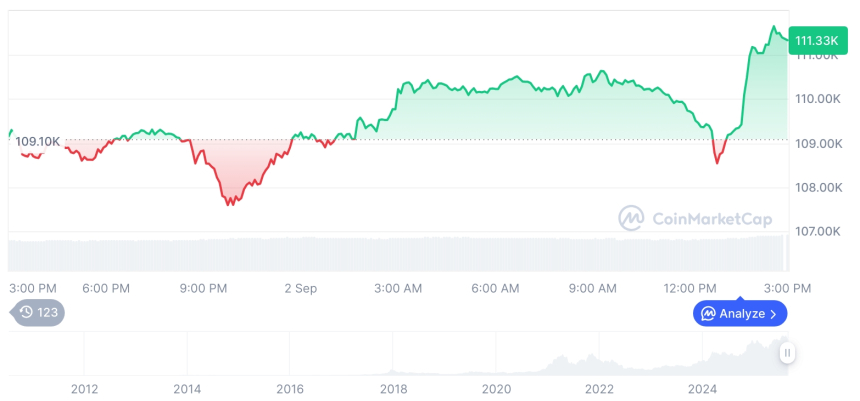Viewport: 860px width, 401px height.
Task: Select 2012 on the overview timeline
Action: 84,388
